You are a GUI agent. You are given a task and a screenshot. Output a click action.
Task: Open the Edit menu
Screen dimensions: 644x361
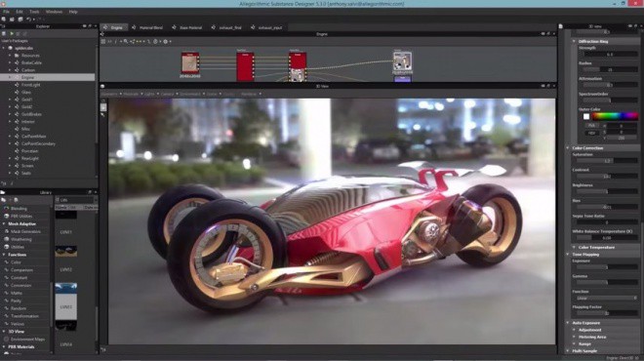click(20, 12)
